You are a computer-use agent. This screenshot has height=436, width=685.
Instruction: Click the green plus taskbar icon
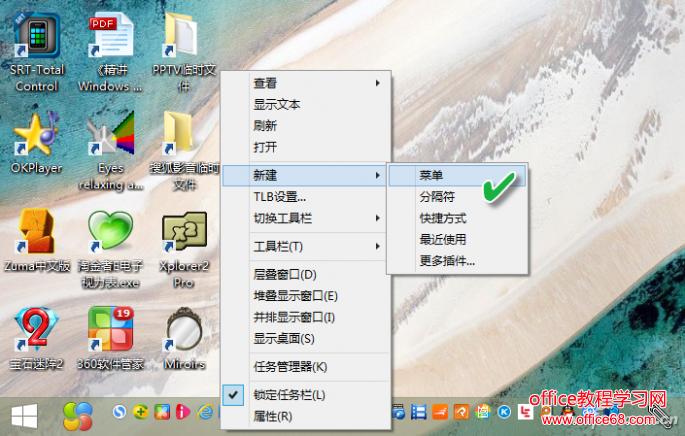[x=141, y=412]
